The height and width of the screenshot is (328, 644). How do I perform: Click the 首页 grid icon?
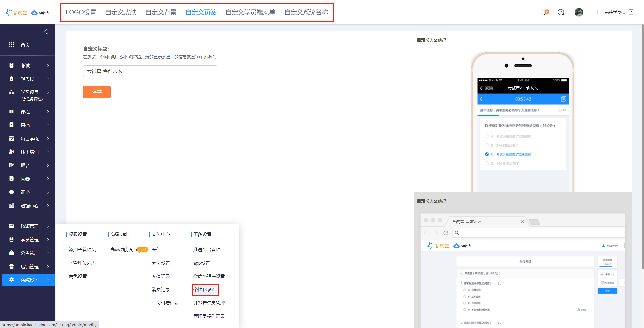11,45
